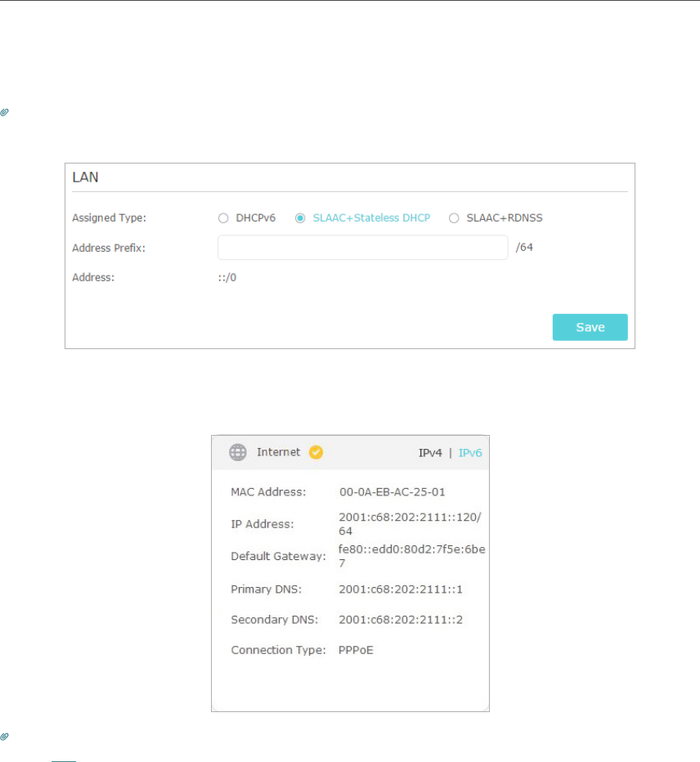Click the Connection Type label
The width and height of the screenshot is (700, 762).
(279, 650)
